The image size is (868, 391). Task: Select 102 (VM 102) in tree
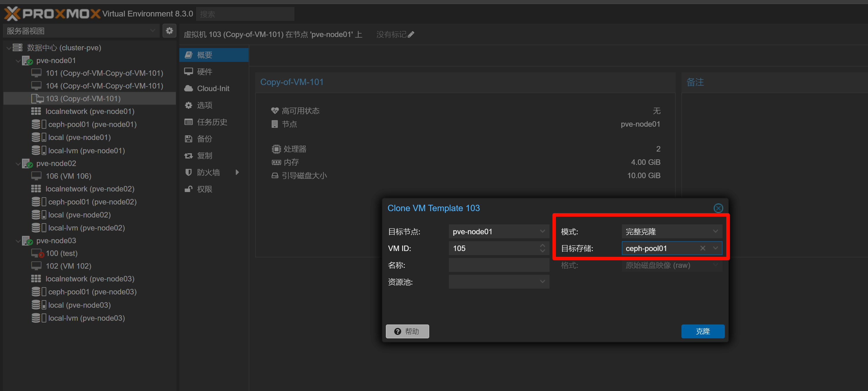(90, 266)
